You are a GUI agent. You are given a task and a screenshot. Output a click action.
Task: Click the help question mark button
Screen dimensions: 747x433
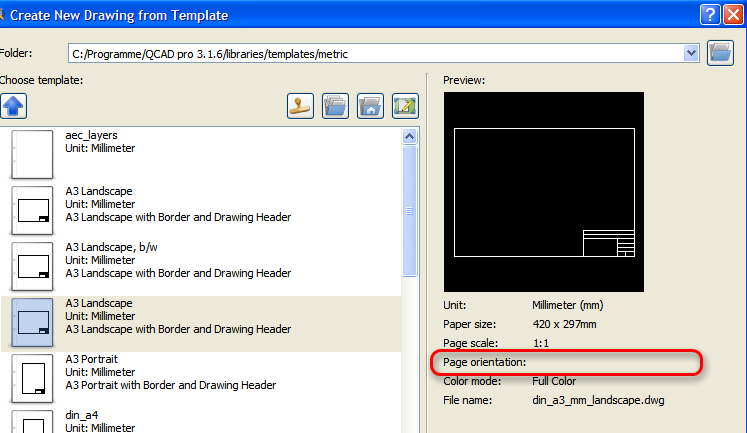709,15
